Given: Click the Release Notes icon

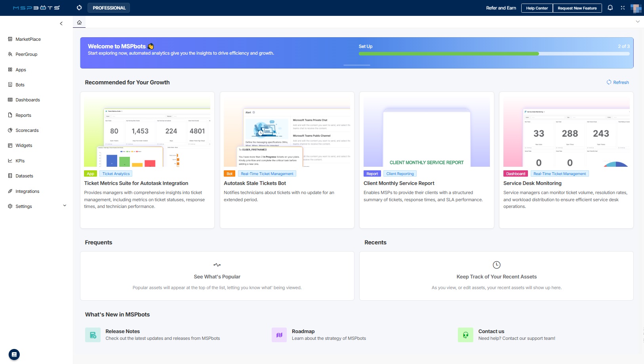Looking at the screenshot, I should [x=93, y=335].
